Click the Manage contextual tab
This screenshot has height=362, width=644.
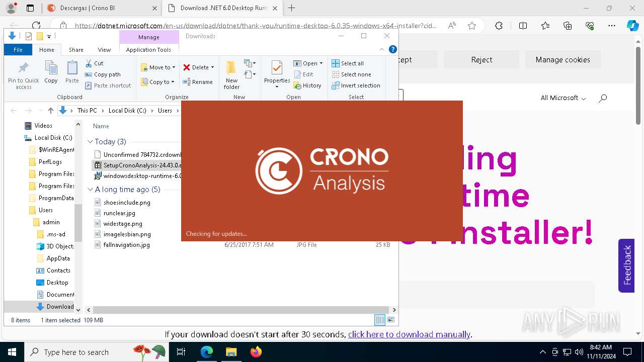pos(149,37)
